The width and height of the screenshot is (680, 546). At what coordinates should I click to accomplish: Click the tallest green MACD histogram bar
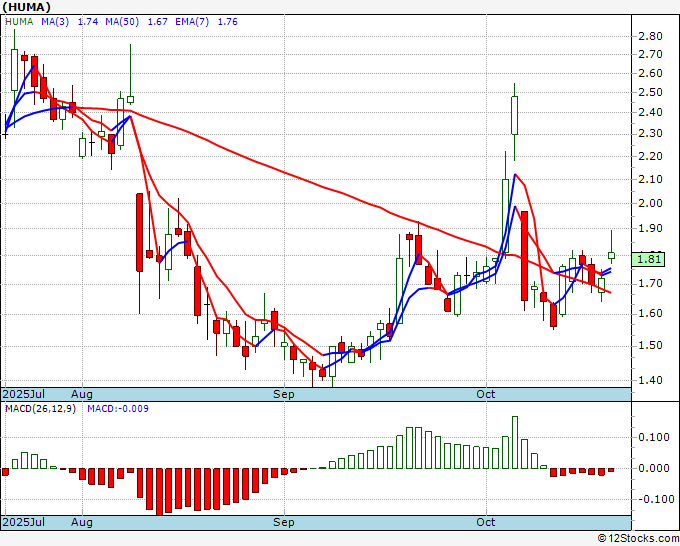pyautogui.click(x=515, y=442)
